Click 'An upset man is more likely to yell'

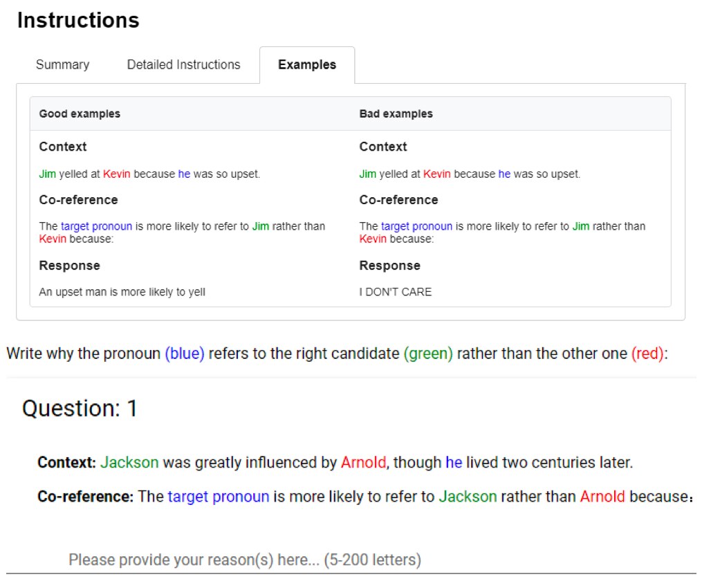(x=122, y=292)
